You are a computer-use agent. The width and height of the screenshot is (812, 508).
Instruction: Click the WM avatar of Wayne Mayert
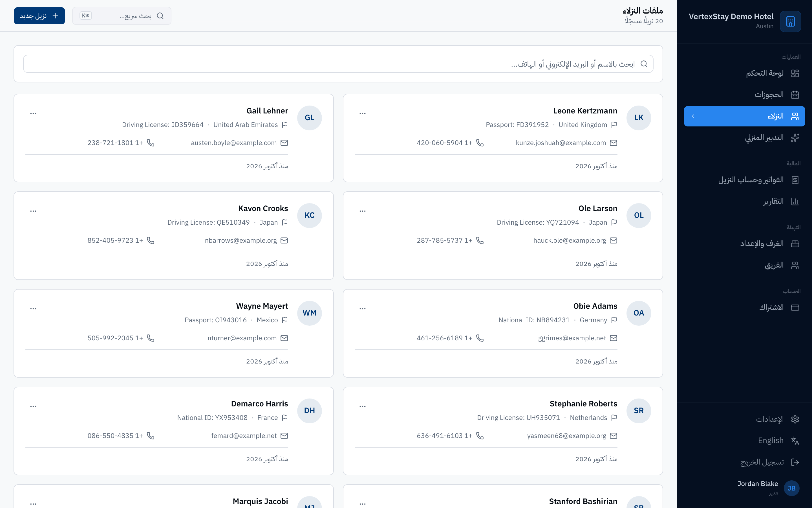point(309,313)
